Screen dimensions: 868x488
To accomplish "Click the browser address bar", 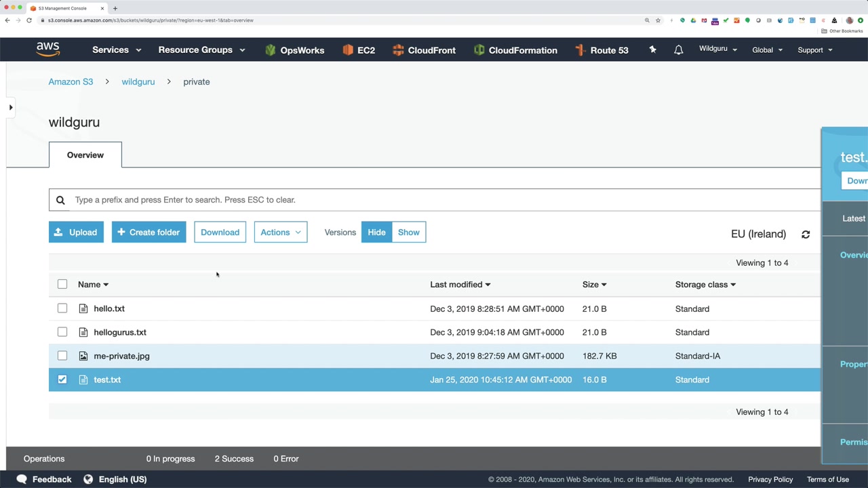I will coord(339,20).
